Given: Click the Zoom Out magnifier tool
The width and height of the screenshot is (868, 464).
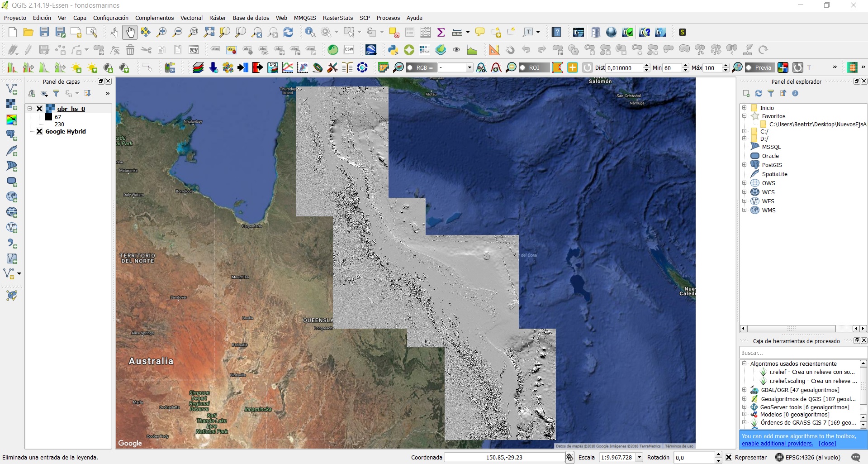Looking at the screenshot, I should tap(177, 32).
